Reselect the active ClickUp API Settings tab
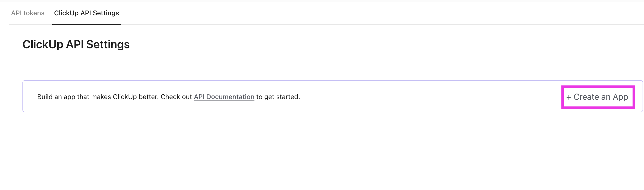 click(x=86, y=13)
